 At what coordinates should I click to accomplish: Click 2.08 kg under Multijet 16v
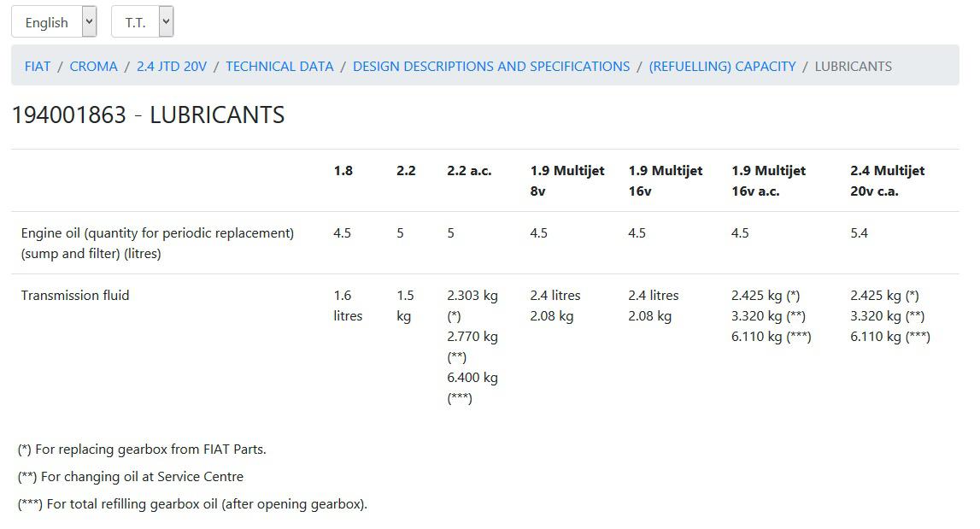[x=649, y=315]
